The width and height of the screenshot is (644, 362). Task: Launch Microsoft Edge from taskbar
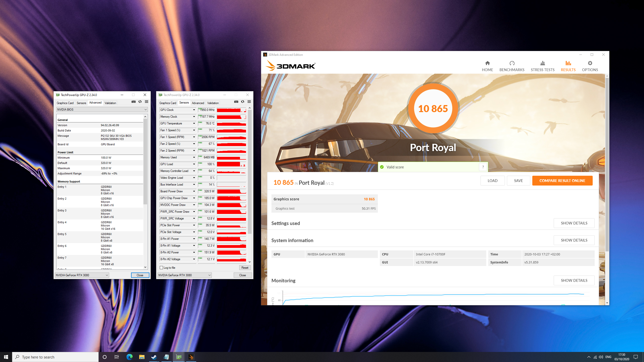pyautogui.click(x=129, y=357)
